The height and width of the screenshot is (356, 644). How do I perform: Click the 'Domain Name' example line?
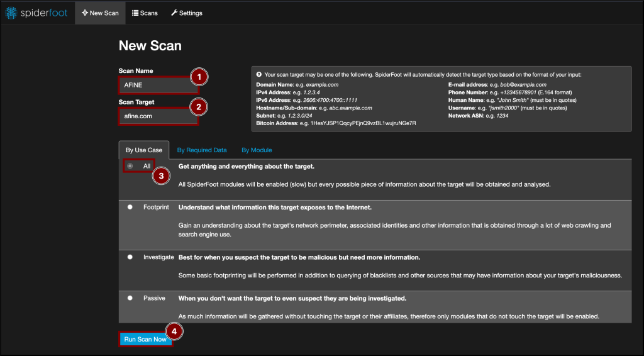pos(297,84)
